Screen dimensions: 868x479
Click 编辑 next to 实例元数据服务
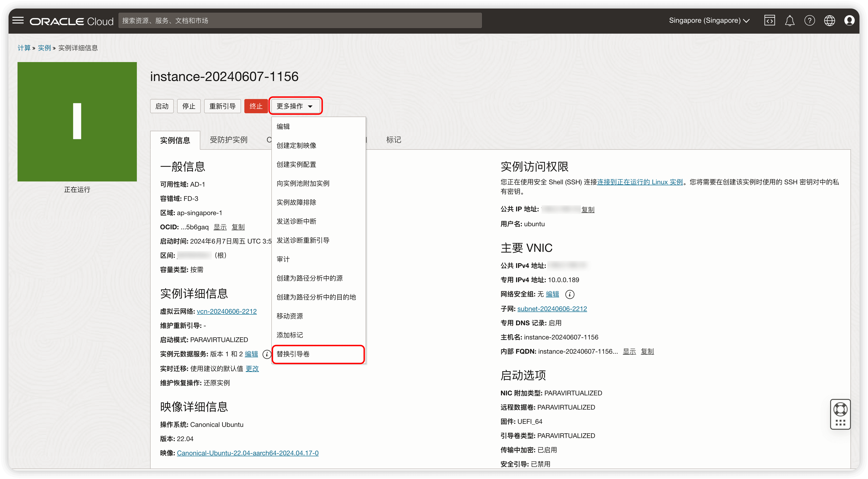pos(251,354)
